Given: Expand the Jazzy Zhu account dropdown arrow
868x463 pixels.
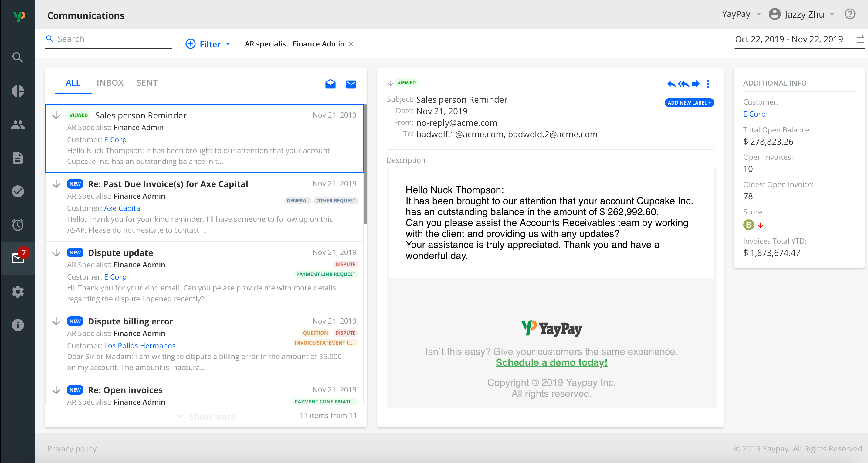Looking at the screenshot, I should [832, 14].
